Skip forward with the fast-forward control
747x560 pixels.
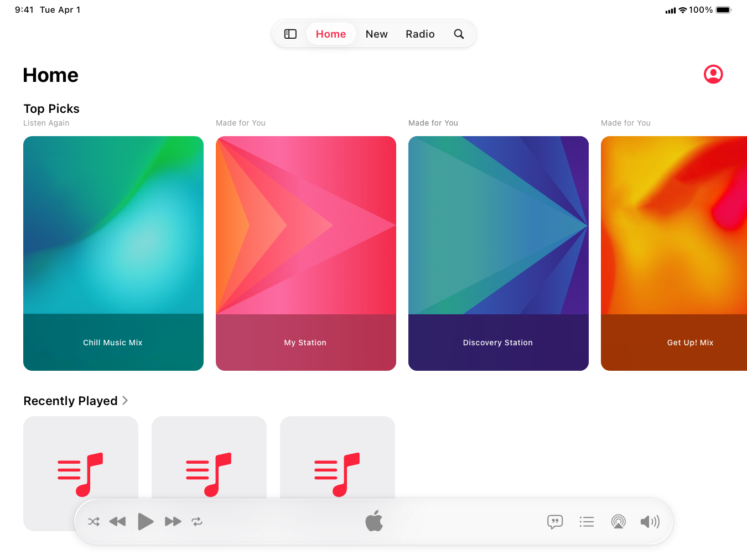coord(173,521)
